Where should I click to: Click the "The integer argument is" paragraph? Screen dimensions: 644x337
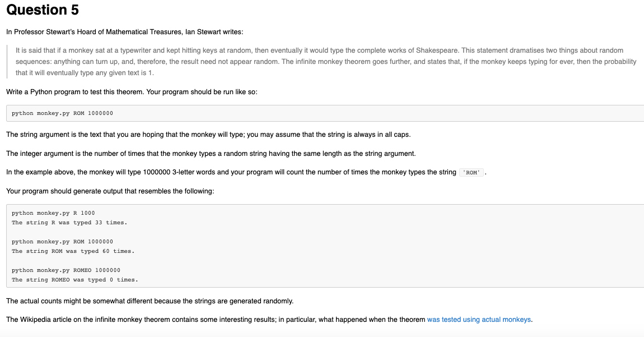point(211,153)
